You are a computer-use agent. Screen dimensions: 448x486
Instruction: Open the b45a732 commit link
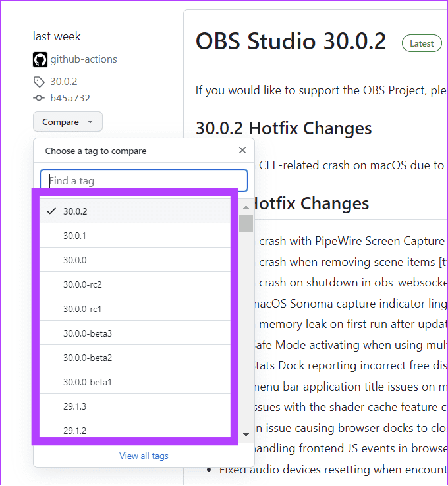[x=70, y=98]
